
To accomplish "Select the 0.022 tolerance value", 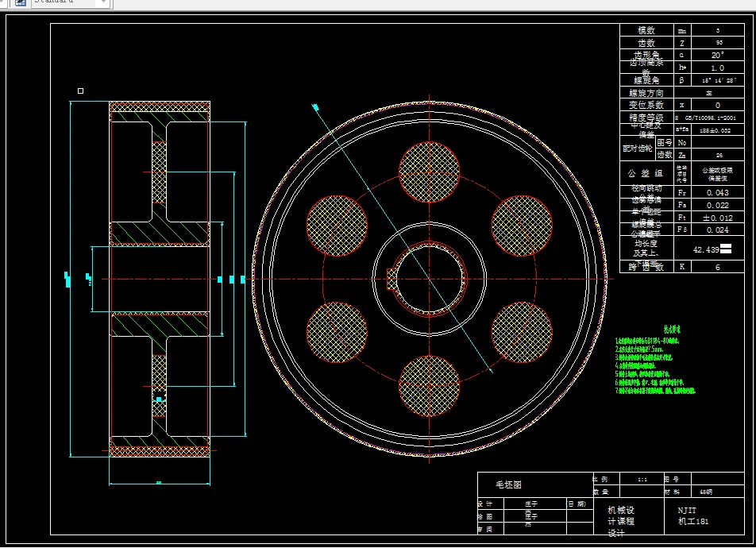I will point(717,205).
